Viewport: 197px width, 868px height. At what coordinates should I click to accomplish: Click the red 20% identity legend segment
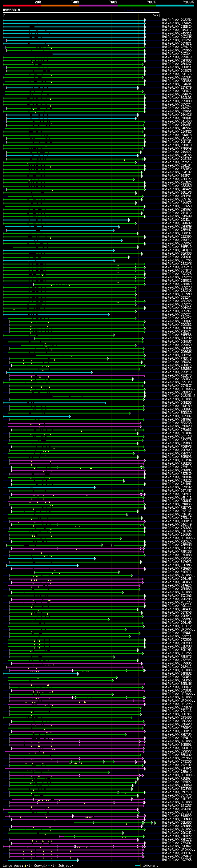pos(22,6)
